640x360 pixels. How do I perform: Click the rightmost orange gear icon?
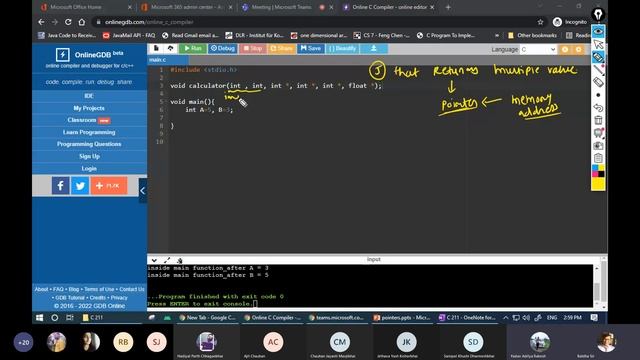tap(579, 49)
